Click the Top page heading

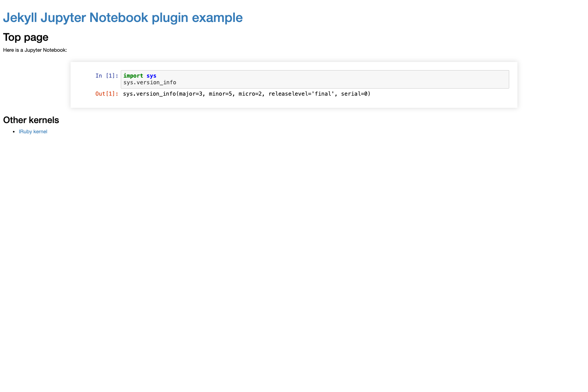tap(25, 37)
